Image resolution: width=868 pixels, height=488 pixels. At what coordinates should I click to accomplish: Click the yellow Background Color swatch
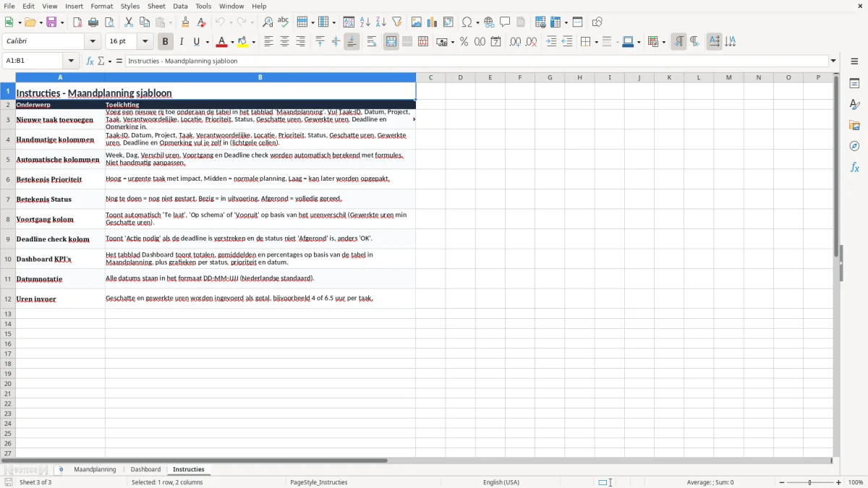[243, 42]
